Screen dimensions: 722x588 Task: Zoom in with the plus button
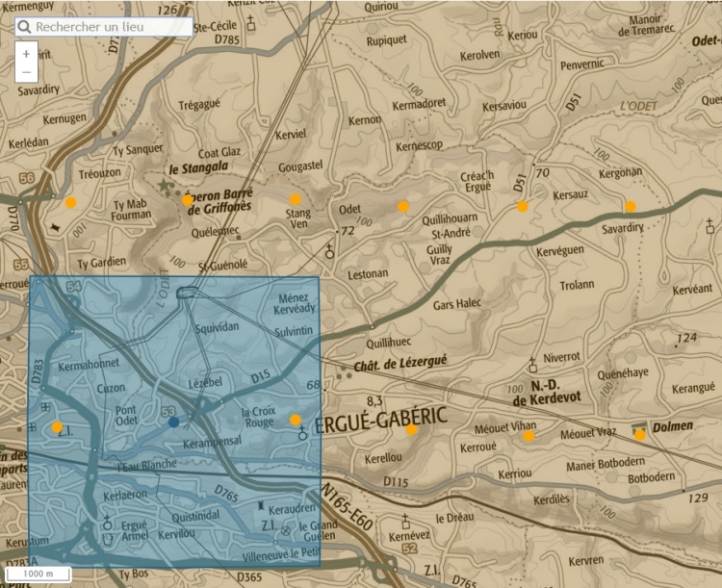26,55
